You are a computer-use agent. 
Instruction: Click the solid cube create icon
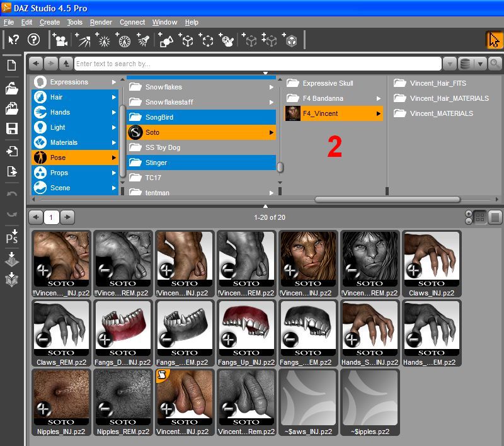[x=290, y=40]
